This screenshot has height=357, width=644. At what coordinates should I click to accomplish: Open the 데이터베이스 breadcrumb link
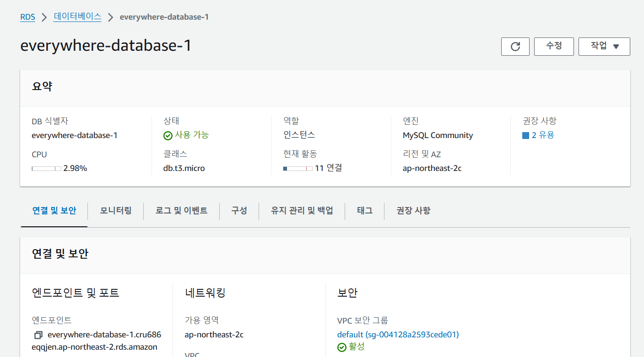pos(77,17)
